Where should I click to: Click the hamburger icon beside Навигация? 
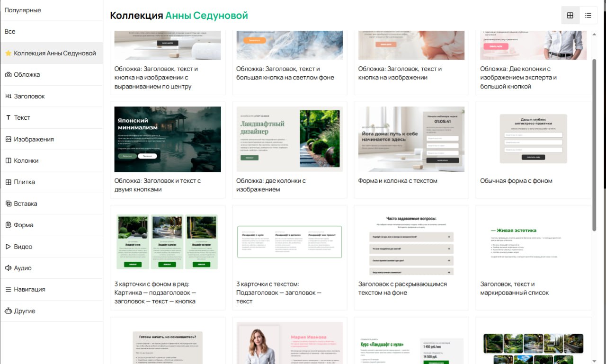8,289
